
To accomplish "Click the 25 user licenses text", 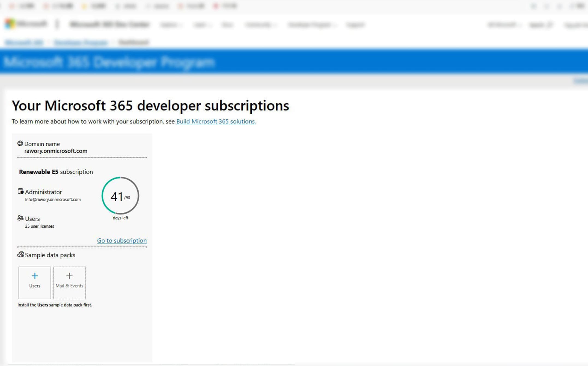I will [x=40, y=226].
